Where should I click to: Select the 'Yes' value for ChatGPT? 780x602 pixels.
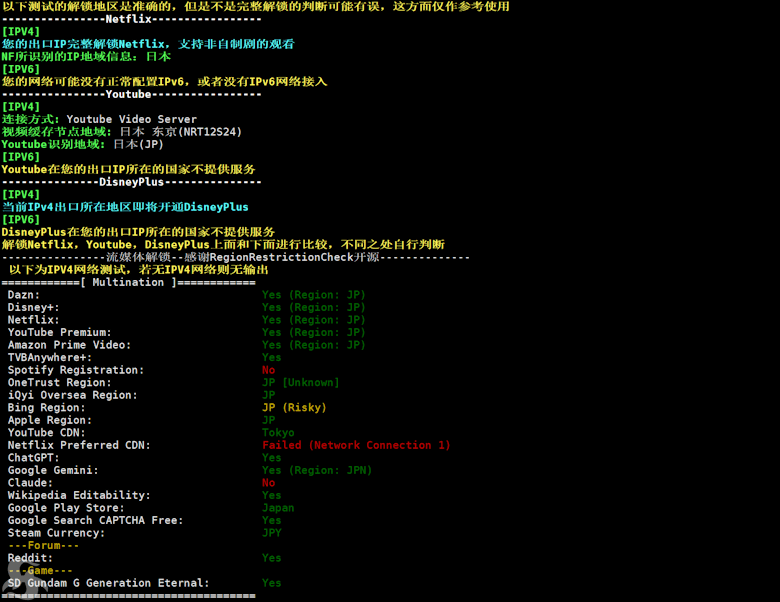coord(272,458)
